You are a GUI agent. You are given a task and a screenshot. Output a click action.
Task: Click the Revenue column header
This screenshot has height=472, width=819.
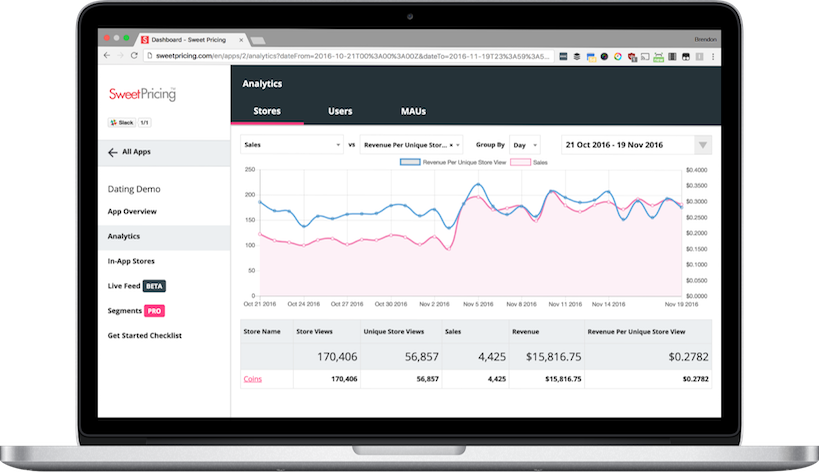coord(525,332)
